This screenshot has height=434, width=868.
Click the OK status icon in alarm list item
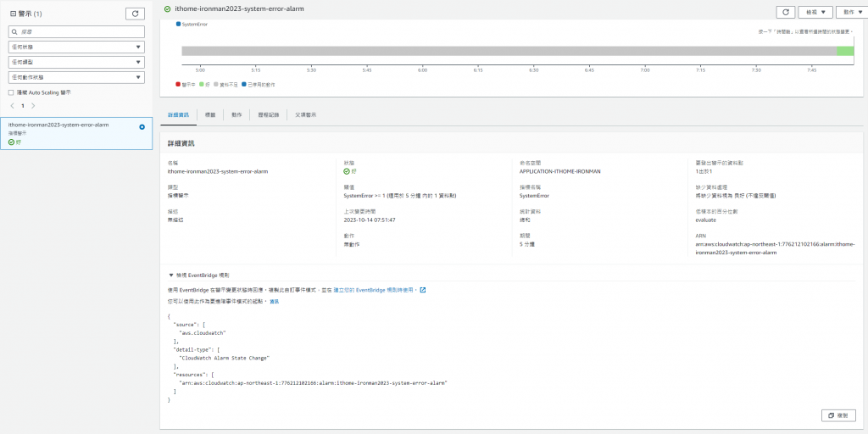point(12,142)
